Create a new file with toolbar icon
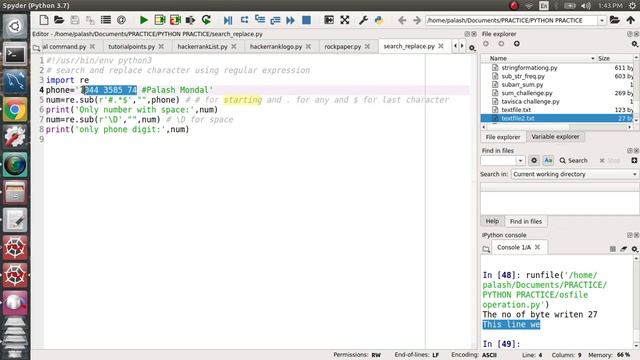This screenshot has height=360, width=640. click(x=44, y=20)
